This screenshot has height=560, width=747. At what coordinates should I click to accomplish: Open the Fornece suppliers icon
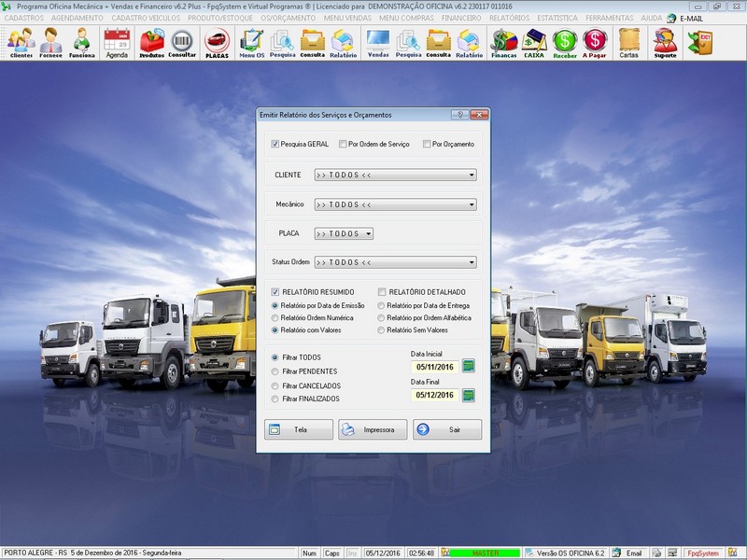(x=50, y=43)
